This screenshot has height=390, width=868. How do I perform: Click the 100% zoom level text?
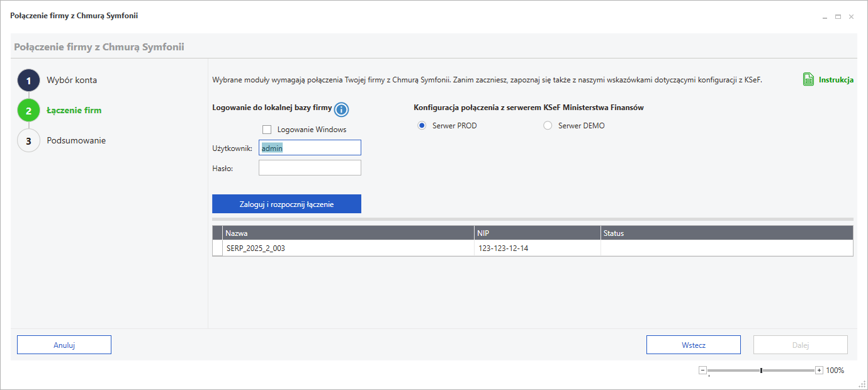pyautogui.click(x=835, y=370)
